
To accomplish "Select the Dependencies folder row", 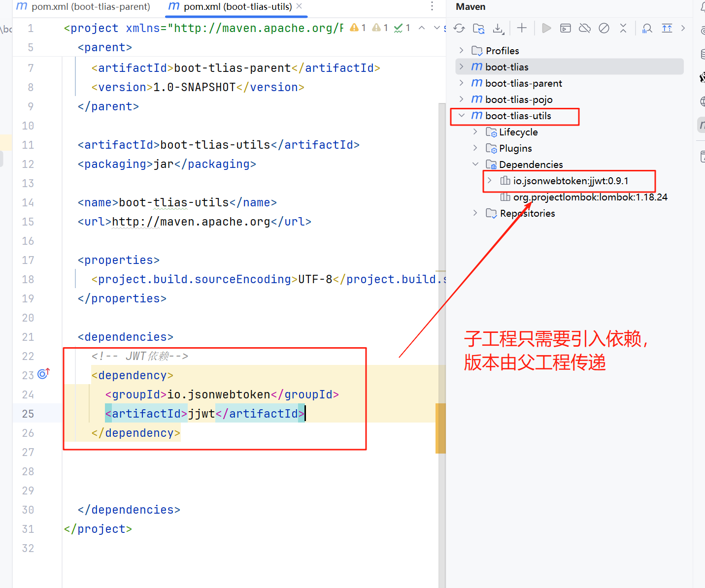I will point(570,164).
